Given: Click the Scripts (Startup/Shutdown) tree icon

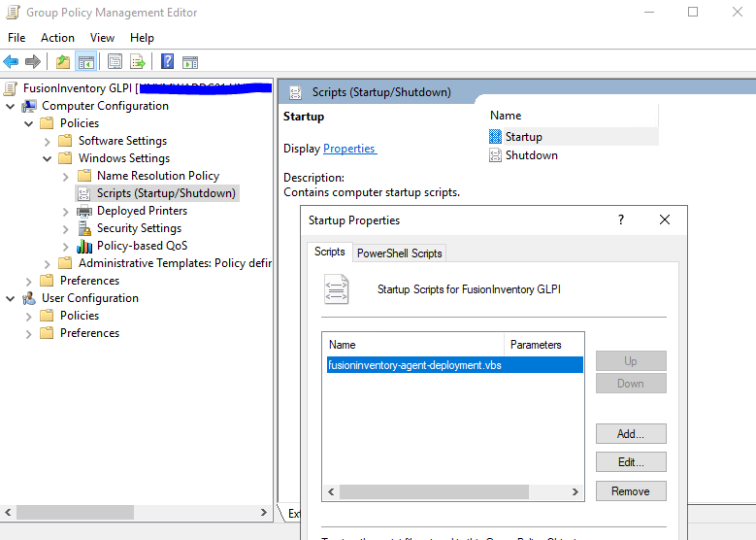Looking at the screenshot, I should [x=83, y=193].
